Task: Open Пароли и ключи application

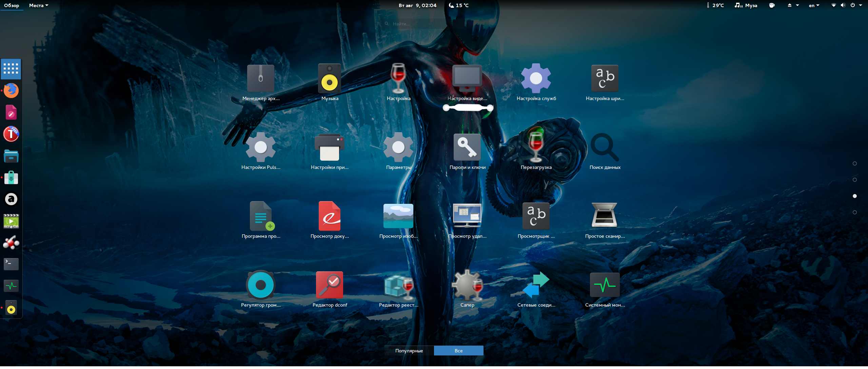Action: 467,148
